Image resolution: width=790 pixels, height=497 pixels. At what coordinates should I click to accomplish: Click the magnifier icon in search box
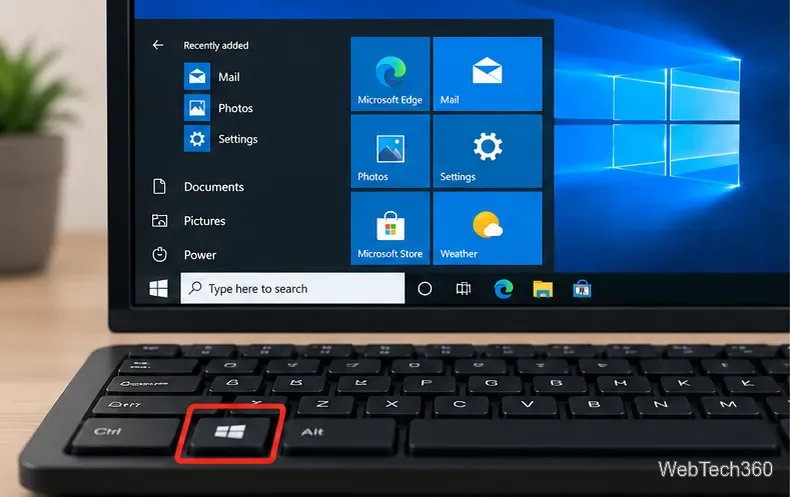tap(195, 288)
